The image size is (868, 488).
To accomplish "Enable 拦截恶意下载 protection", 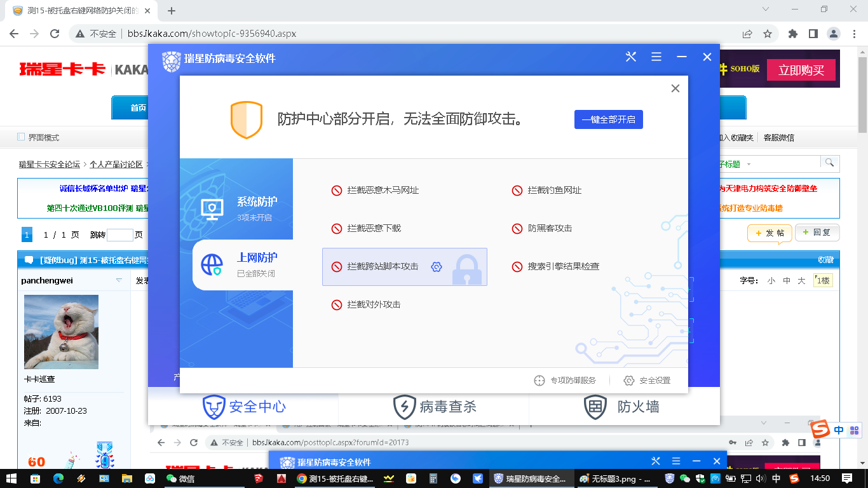I will pyautogui.click(x=337, y=229).
